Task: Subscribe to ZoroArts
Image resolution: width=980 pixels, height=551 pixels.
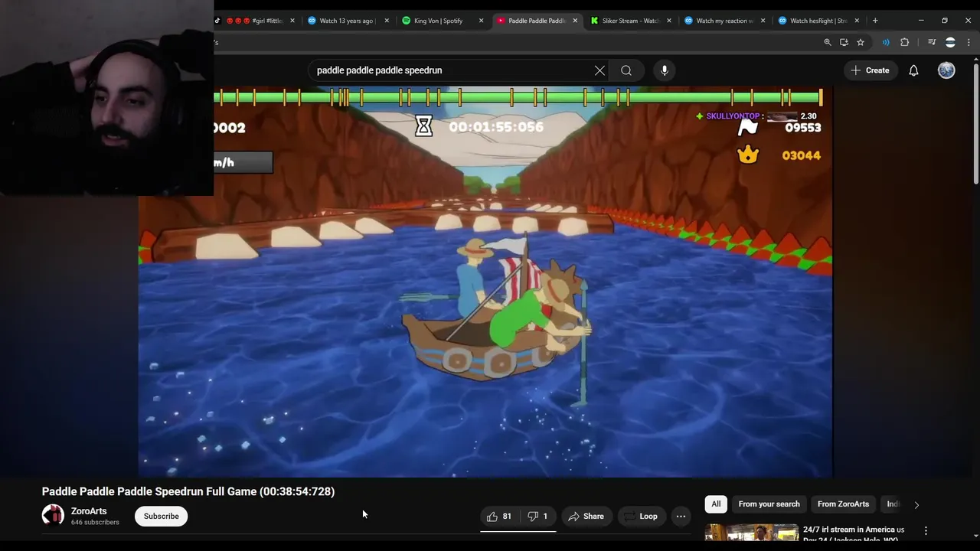Action: [x=161, y=517]
